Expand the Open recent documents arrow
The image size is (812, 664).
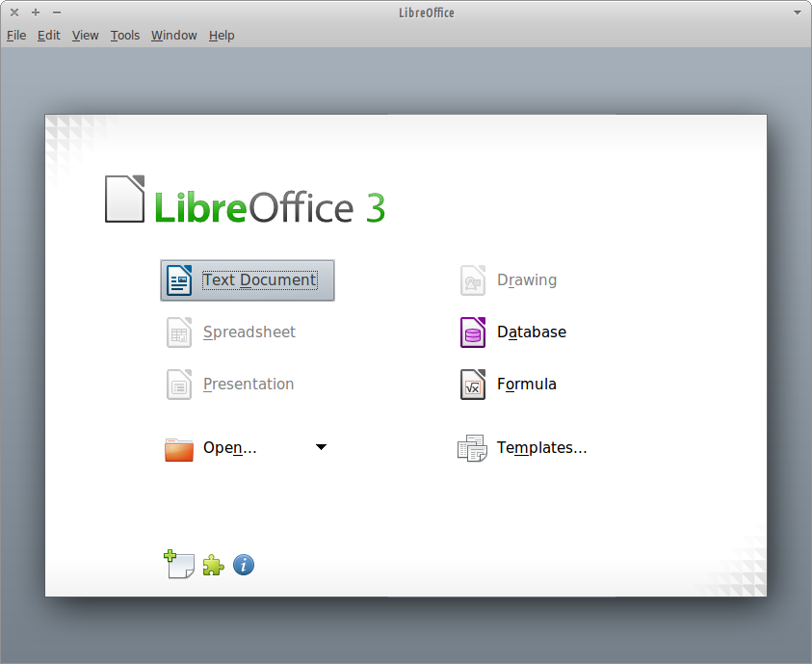(321, 447)
